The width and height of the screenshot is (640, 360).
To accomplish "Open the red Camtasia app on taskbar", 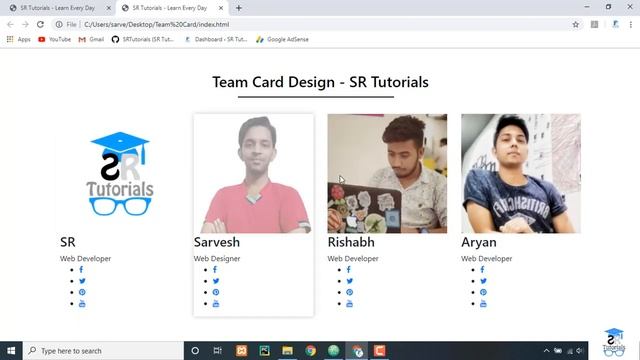I will (x=380, y=351).
